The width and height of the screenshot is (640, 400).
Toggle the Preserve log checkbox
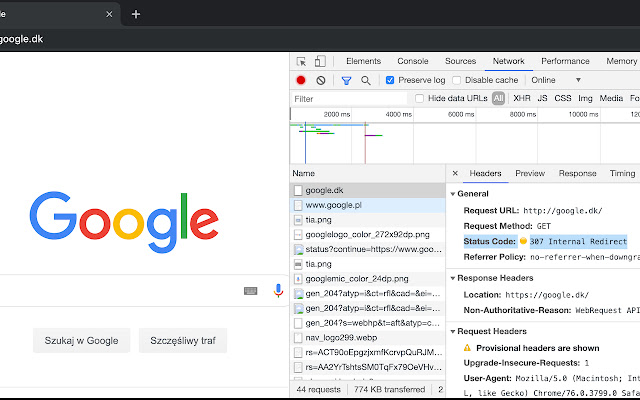click(390, 80)
